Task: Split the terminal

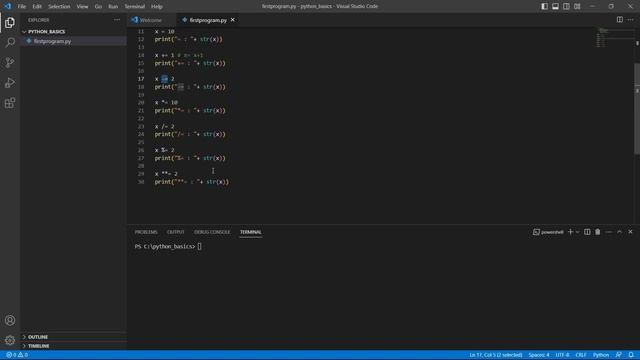Action: pos(587,232)
